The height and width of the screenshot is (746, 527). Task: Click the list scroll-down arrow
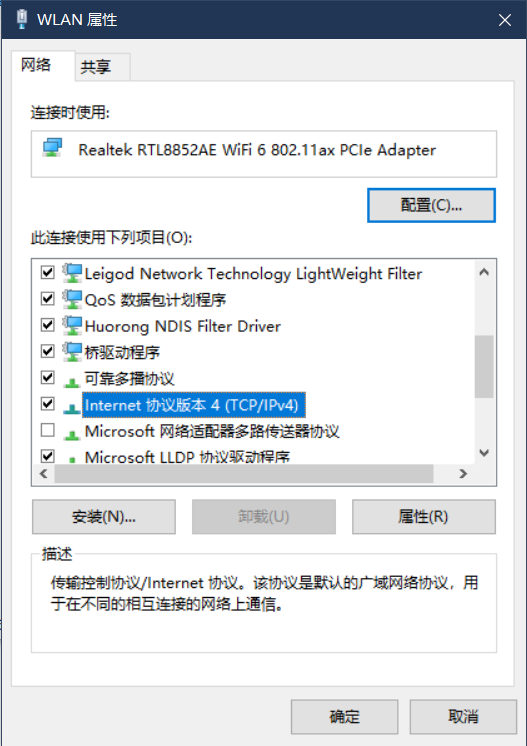pyautogui.click(x=484, y=452)
